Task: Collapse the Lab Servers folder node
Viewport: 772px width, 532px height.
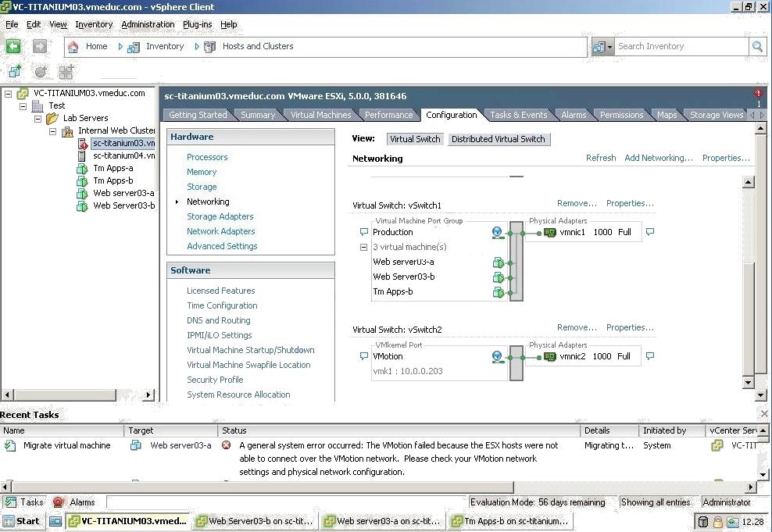Action: pyautogui.click(x=38, y=118)
